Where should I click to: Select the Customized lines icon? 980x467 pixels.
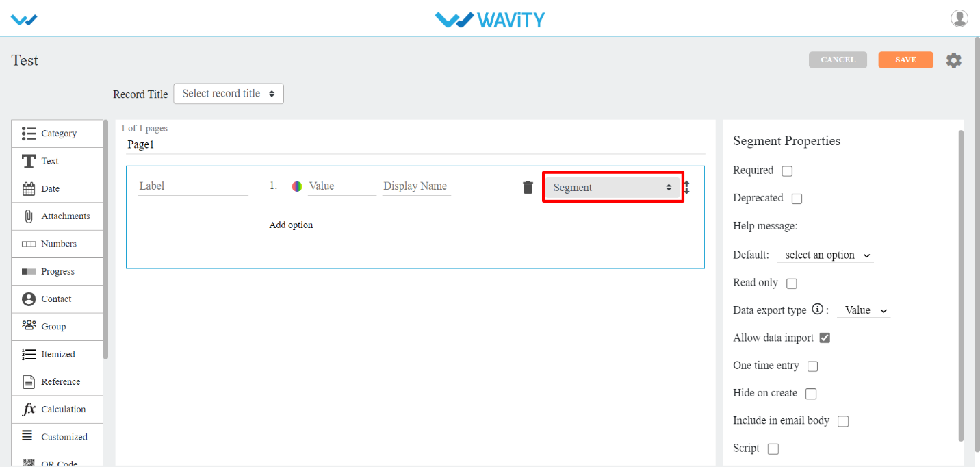pos(27,436)
